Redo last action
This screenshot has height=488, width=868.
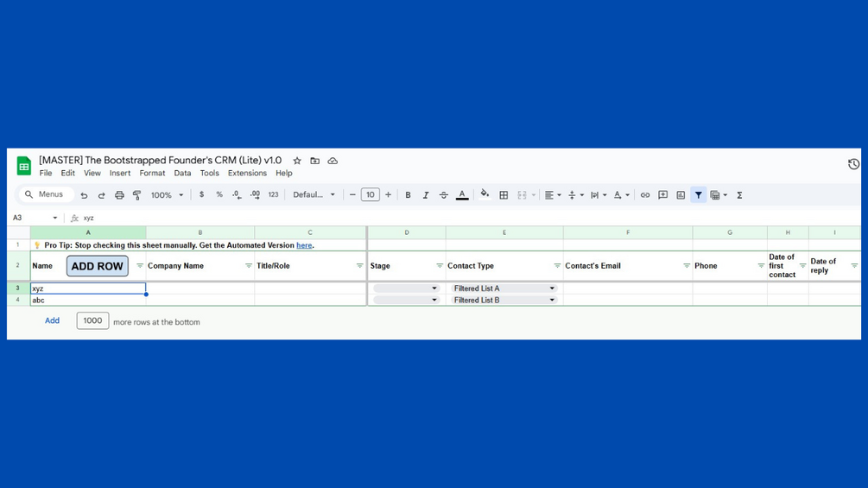(x=102, y=195)
